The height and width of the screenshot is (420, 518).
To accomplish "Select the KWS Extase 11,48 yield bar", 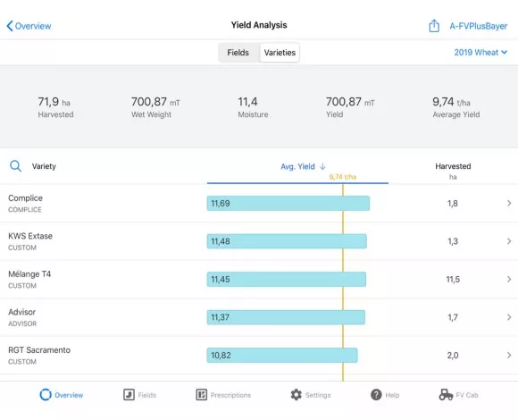I will pos(287,241).
